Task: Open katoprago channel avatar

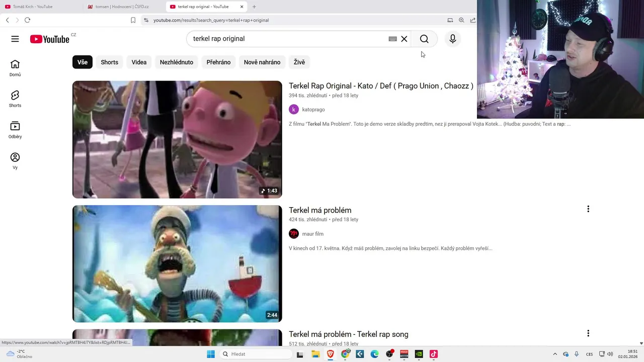Action: 294,110
